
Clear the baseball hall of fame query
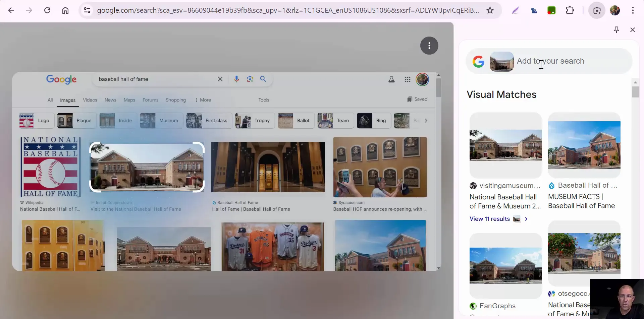pos(220,79)
